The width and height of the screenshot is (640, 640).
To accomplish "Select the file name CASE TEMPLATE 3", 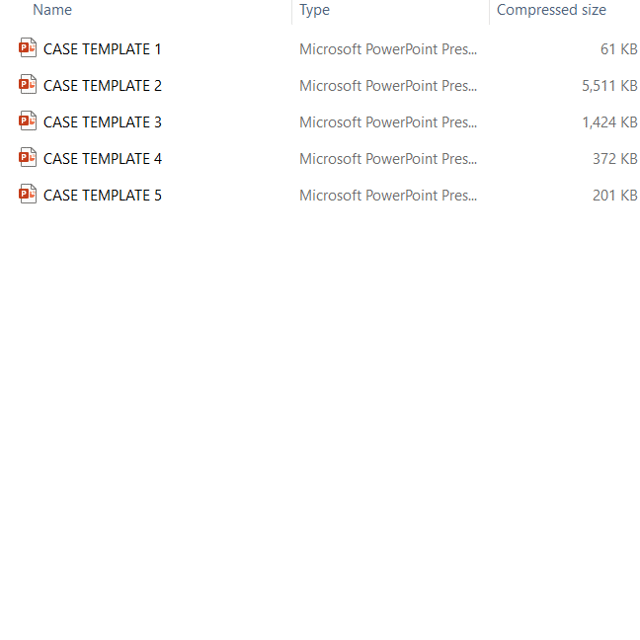I will pos(102,122).
